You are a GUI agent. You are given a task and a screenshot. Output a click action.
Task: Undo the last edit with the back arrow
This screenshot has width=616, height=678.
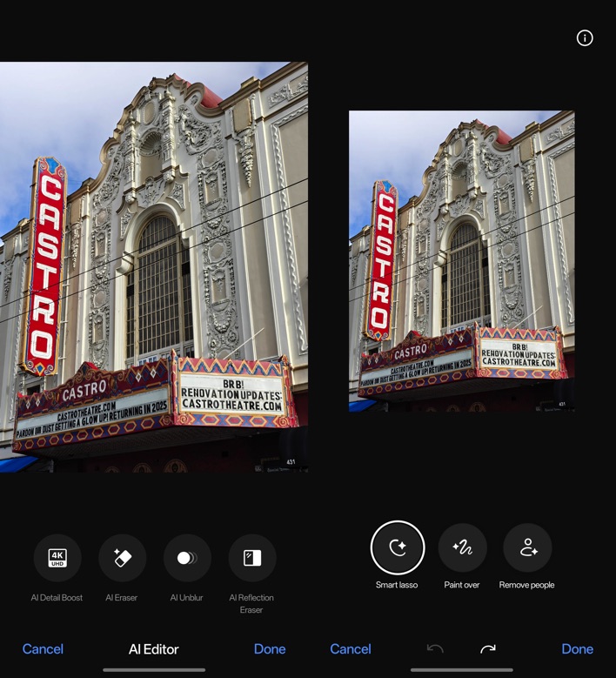click(x=435, y=648)
